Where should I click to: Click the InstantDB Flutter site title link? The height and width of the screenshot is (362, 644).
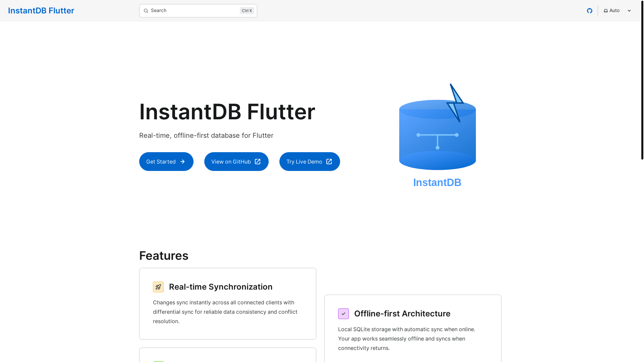click(x=41, y=11)
